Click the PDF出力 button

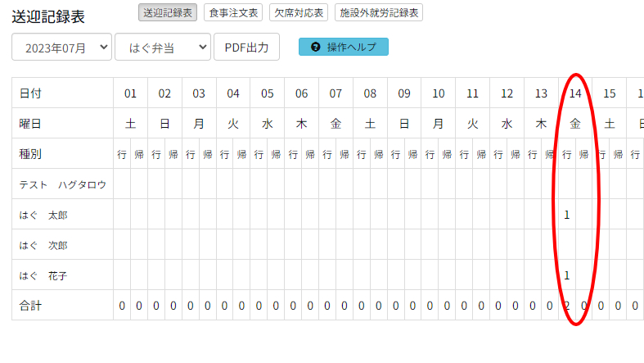coord(246,48)
